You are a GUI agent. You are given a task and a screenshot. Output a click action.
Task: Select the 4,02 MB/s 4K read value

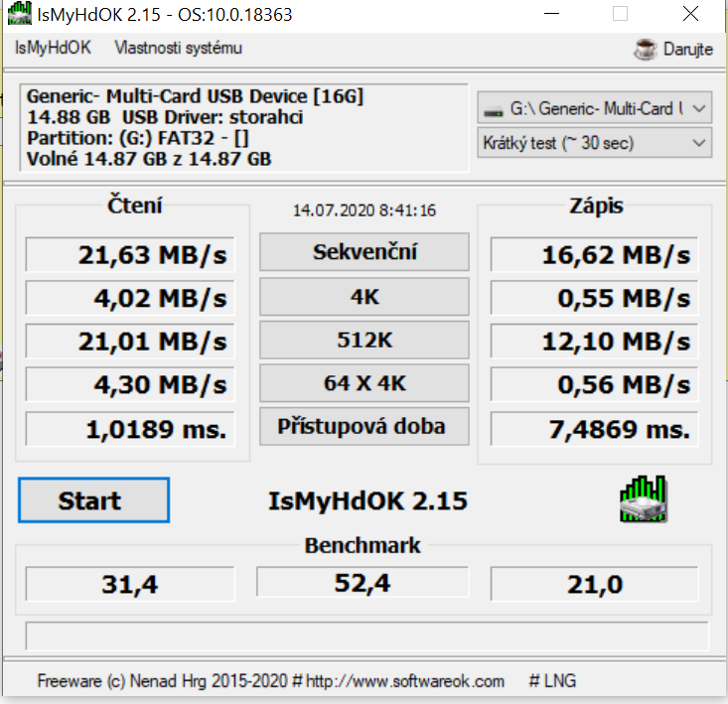click(x=130, y=298)
